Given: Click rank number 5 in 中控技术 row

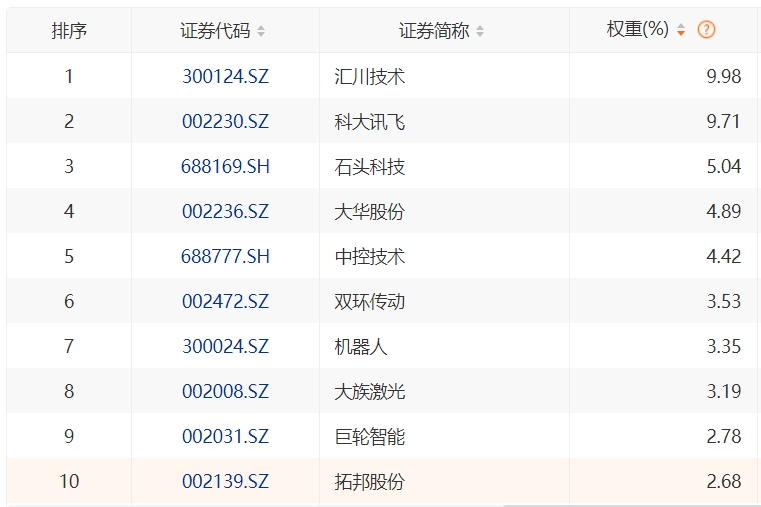Looking at the screenshot, I should click(69, 256).
